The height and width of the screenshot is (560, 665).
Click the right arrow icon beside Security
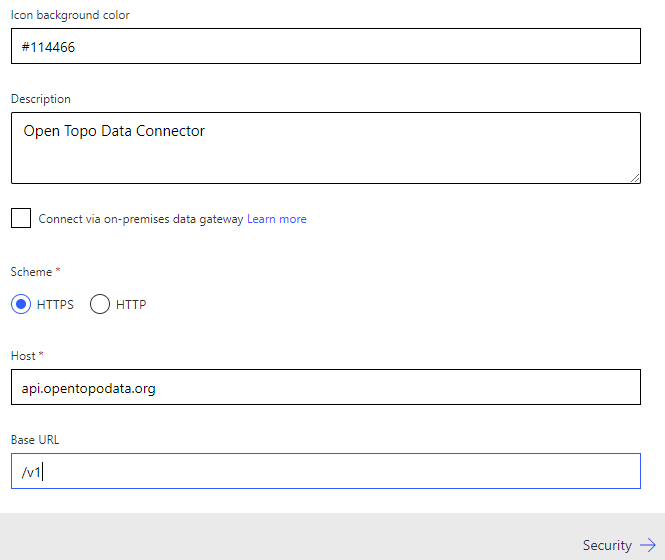coord(647,545)
